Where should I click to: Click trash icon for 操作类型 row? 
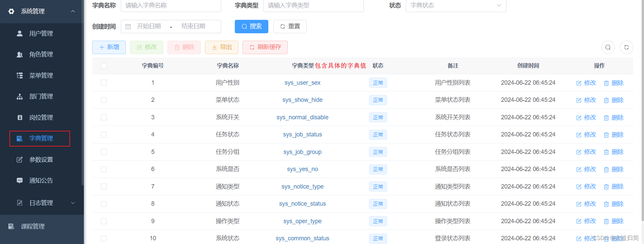[606, 221]
